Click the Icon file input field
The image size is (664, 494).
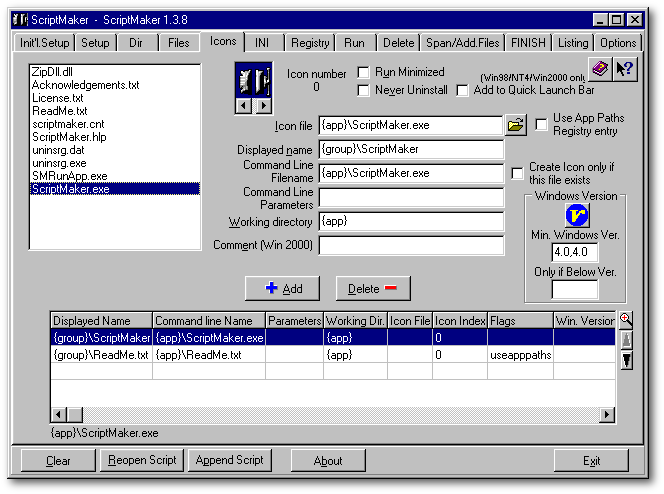411,125
